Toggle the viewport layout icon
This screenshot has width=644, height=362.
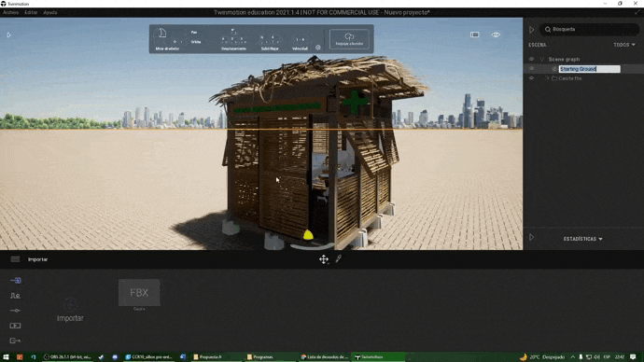[475, 35]
